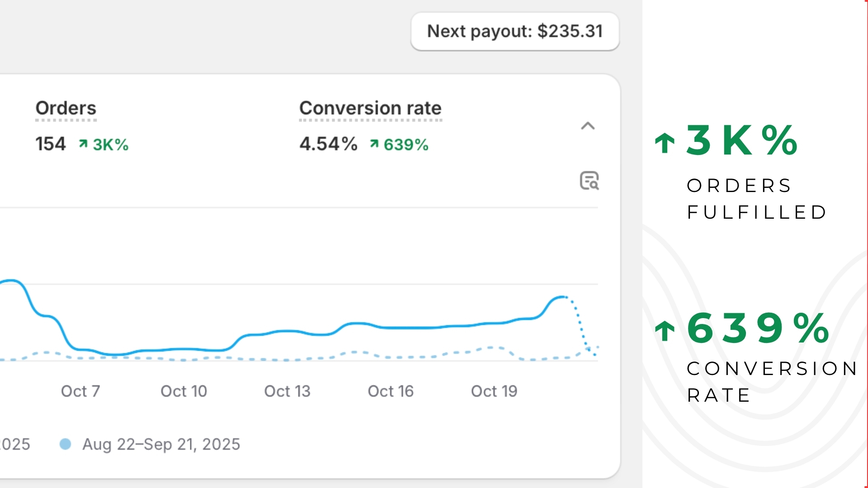
Task: Click the Oct 19 axis label
Action: 494,391
